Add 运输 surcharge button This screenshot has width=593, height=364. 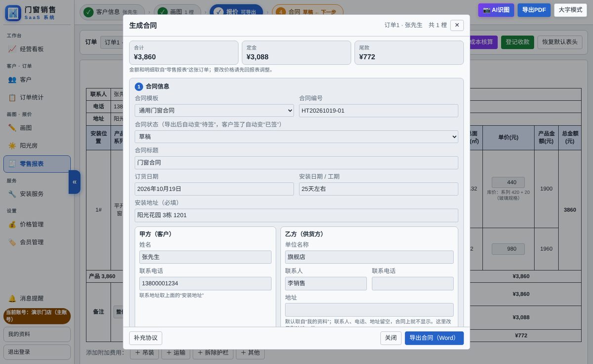(x=175, y=353)
